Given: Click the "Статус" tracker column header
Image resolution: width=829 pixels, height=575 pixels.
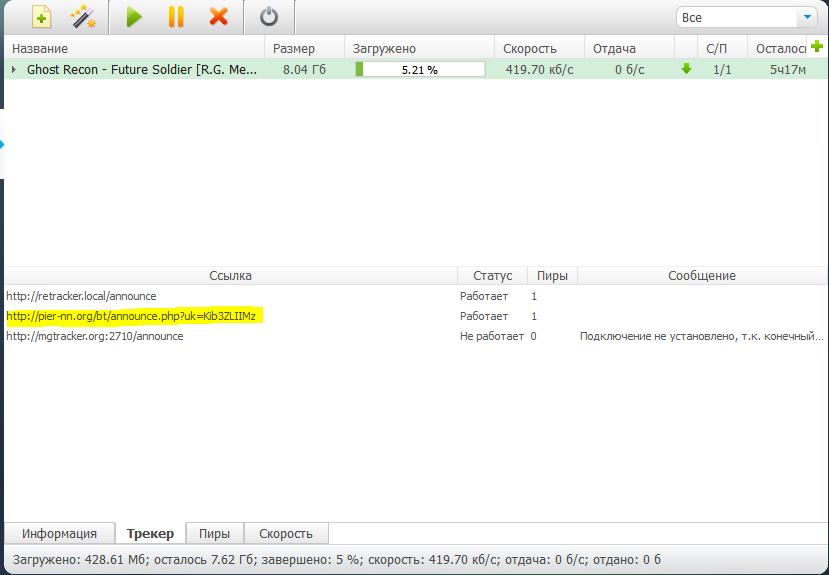Looking at the screenshot, I should coord(493,275).
